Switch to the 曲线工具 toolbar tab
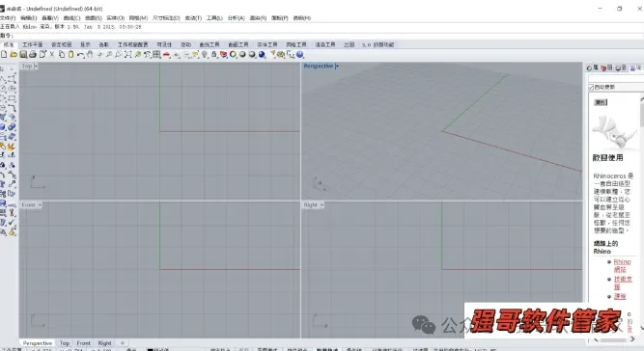The image size is (644, 351). [x=210, y=44]
